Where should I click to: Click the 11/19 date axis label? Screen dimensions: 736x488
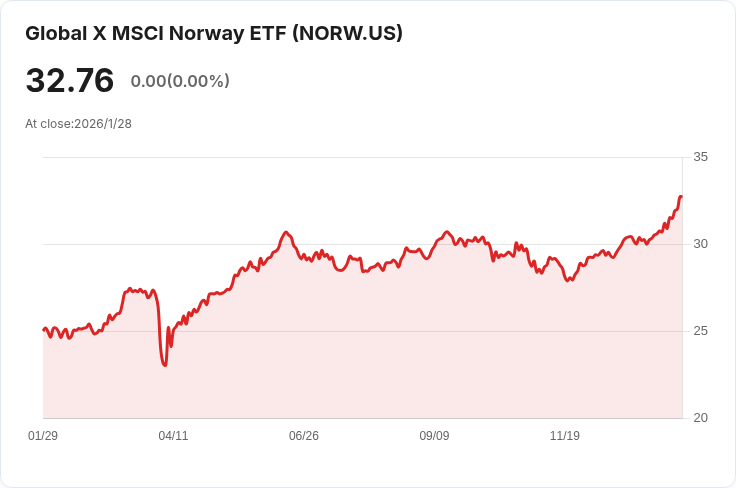pos(565,436)
